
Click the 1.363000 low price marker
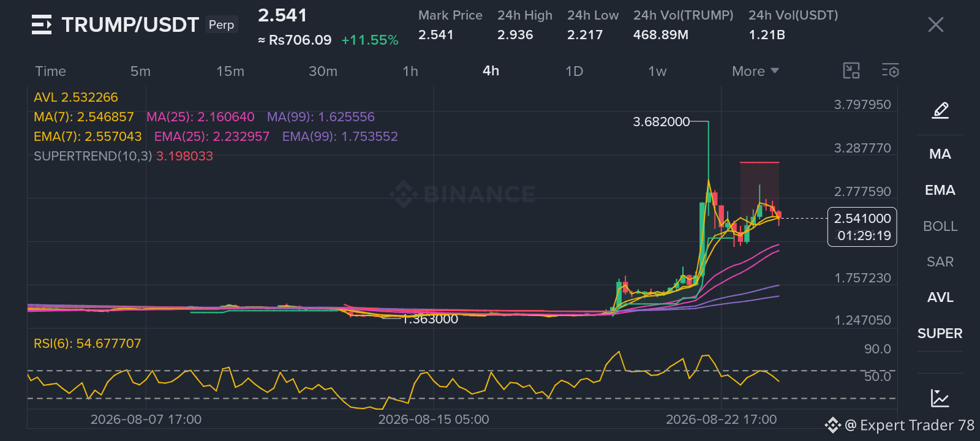[x=430, y=319]
